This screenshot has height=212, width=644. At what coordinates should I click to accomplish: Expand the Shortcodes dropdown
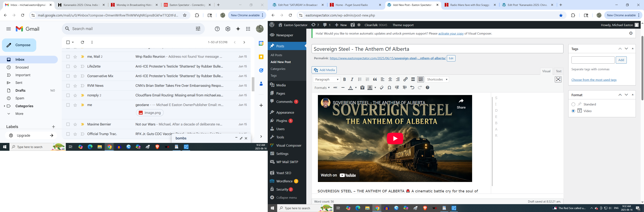click(x=437, y=79)
